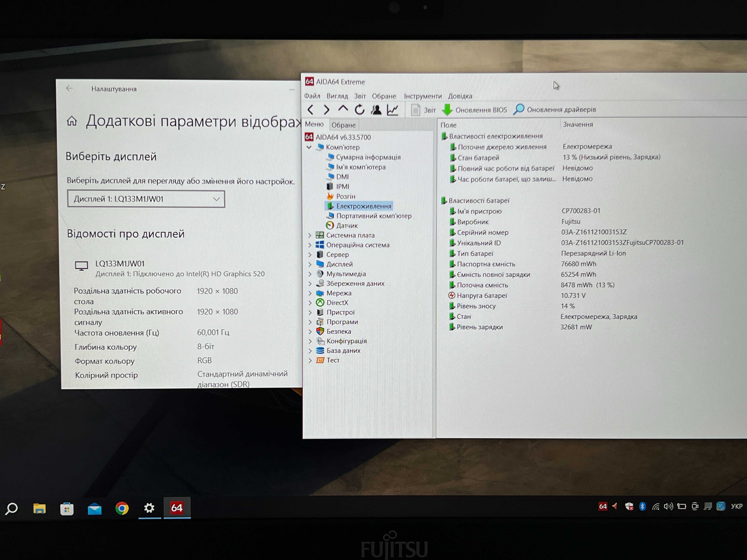This screenshot has height=560, width=747.
Task: Click the Settings gear on the taskbar
Action: pos(149,508)
